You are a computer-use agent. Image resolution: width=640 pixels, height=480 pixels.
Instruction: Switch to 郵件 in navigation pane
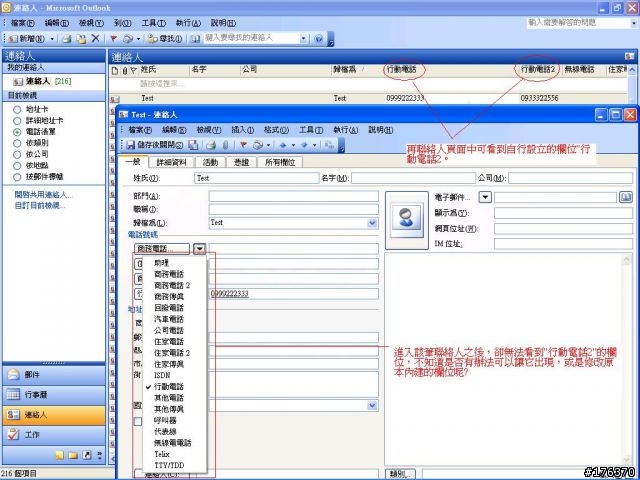tap(54, 374)
